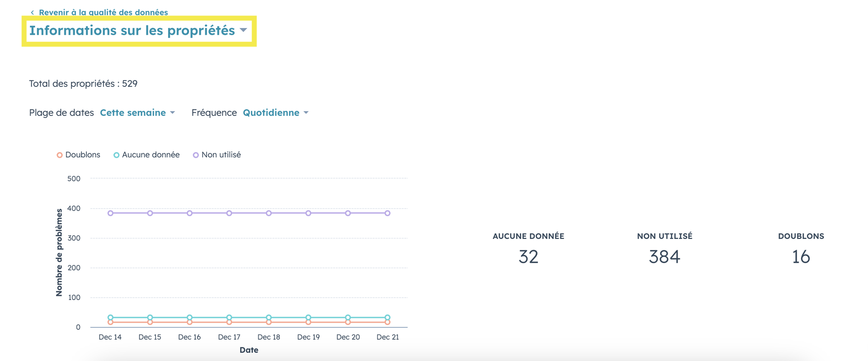
Task: Click the 'Aucune donnée' value 32
Action: tap(528, 257)
